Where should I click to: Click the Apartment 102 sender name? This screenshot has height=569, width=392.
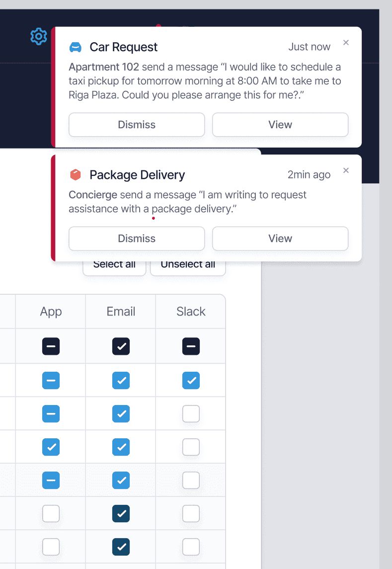[103, 67]
